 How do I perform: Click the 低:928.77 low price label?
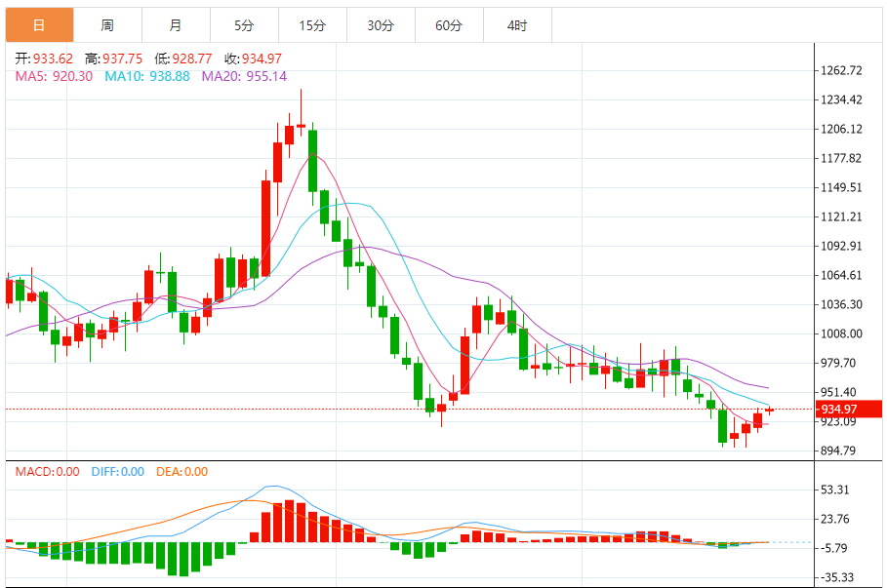pyautogui.click(x=183, y=59)
